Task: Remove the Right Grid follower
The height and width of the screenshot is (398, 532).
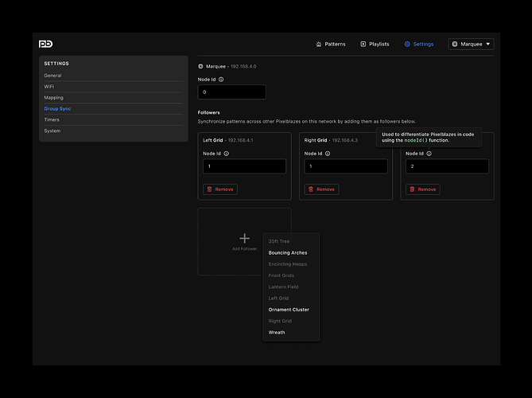Action: pos(321,189)
